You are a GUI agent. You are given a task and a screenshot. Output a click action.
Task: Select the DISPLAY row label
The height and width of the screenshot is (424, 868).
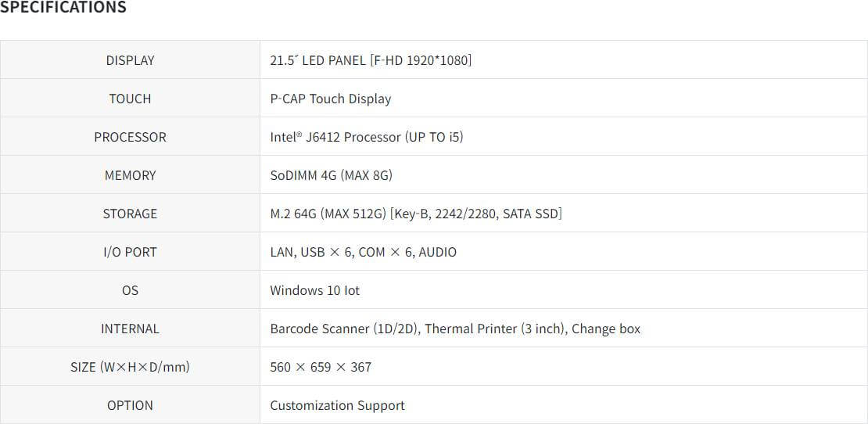coord(130,60)
